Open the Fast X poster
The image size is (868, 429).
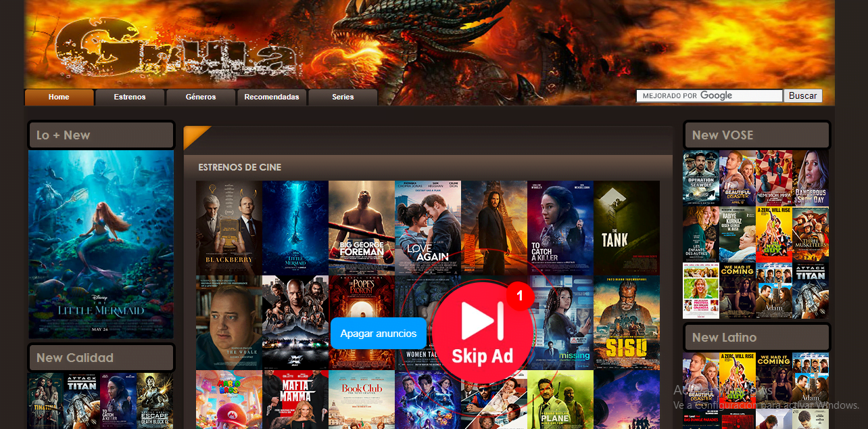[x=295, y=322]
